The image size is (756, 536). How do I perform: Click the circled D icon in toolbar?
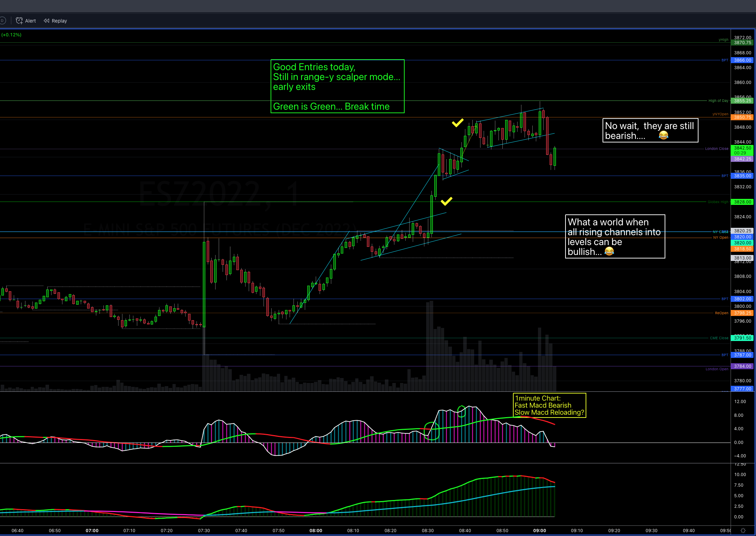(2, 21)
